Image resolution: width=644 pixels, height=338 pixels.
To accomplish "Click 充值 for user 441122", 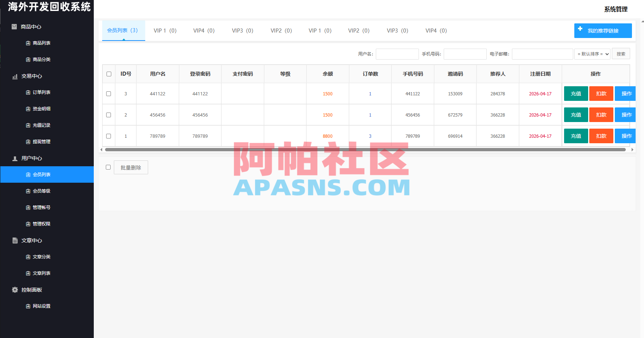I will coord(576,94).
